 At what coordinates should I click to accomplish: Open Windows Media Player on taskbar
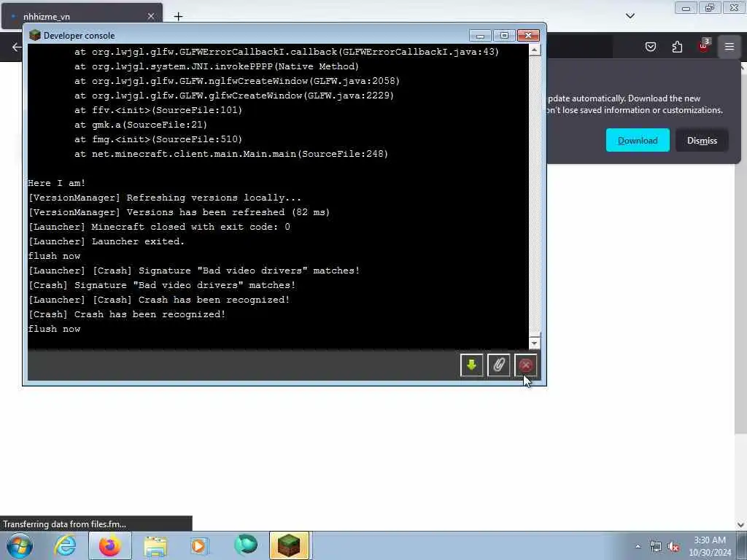coord(199,545)
